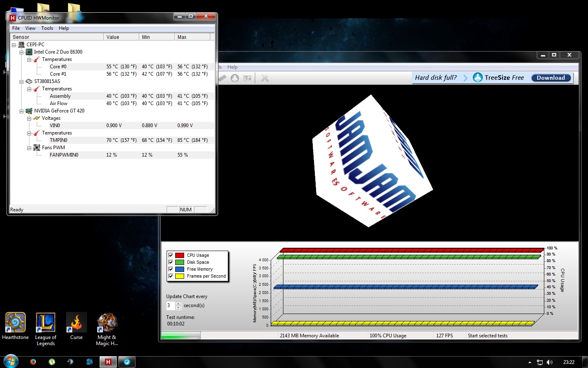Click the rotating JAM Software cube

[372, 161]
